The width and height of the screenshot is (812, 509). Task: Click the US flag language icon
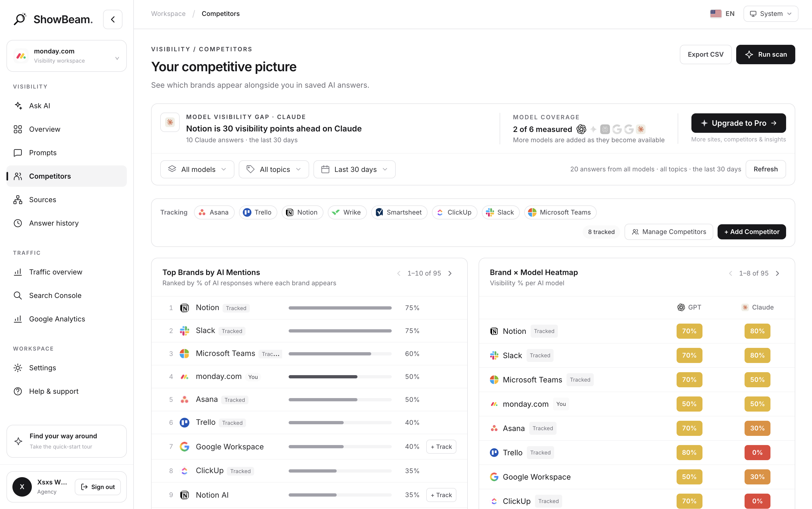[715, 14]
